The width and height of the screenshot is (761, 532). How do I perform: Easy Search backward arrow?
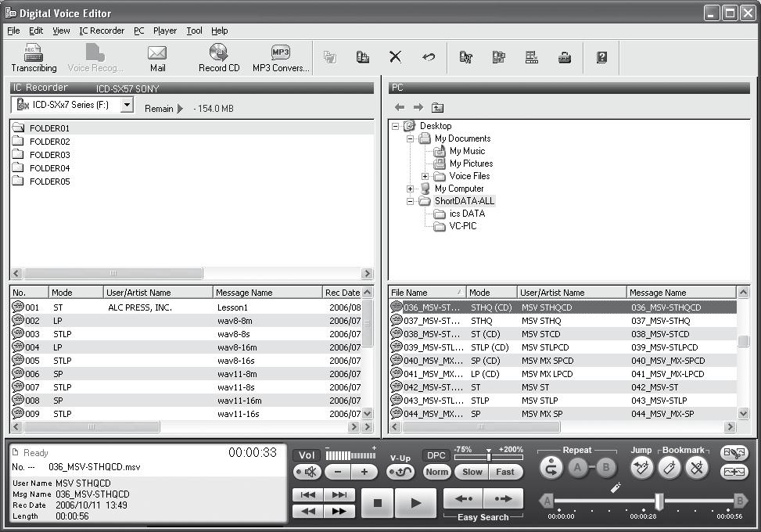point(463,498)
